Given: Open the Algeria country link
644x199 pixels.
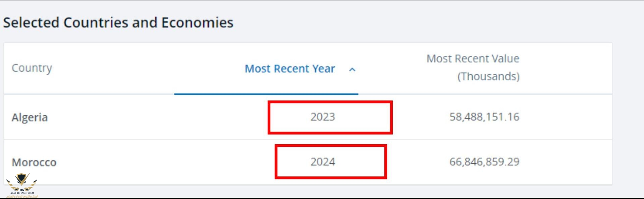Looking at the screenshot, I should [30, 117].
